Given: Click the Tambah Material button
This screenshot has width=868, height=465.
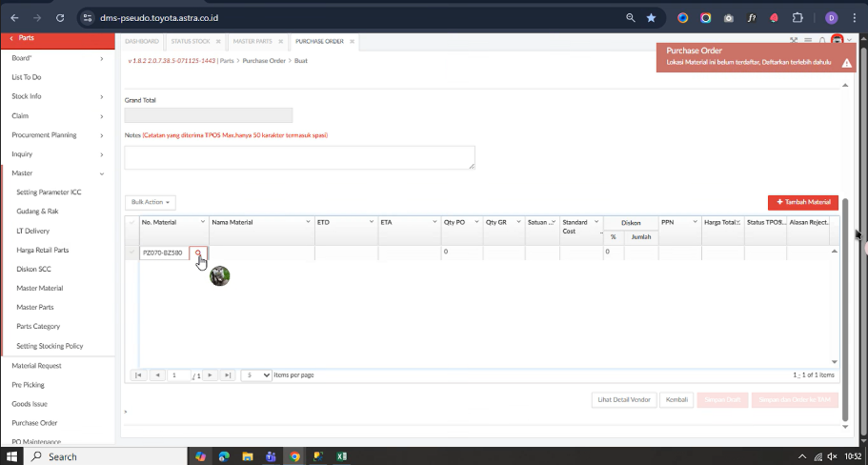Looking at the screenshot, I should click(x=802, y=202).
